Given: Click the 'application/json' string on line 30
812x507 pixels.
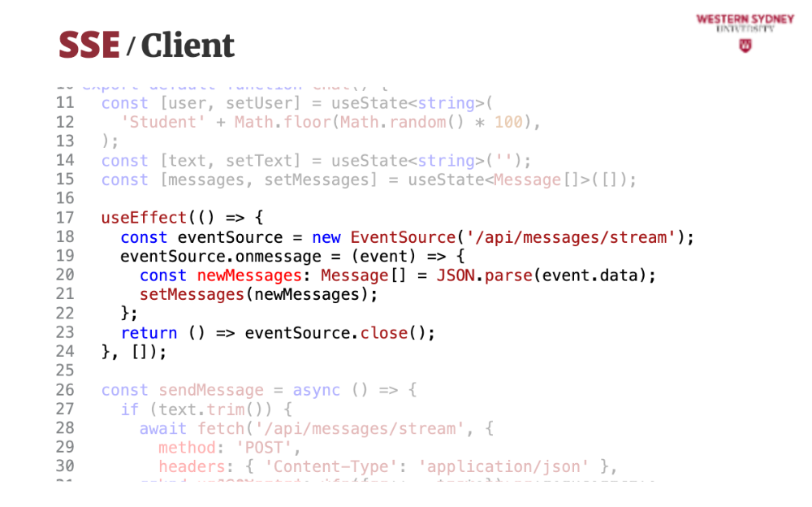Looking at the screenshot, I should tap(508, 466).
